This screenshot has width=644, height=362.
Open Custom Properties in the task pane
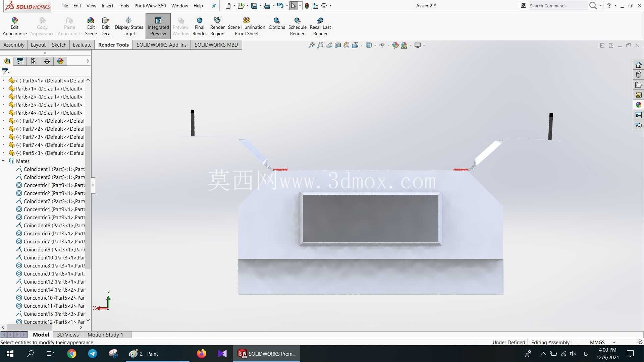click(x=638, y=115)
